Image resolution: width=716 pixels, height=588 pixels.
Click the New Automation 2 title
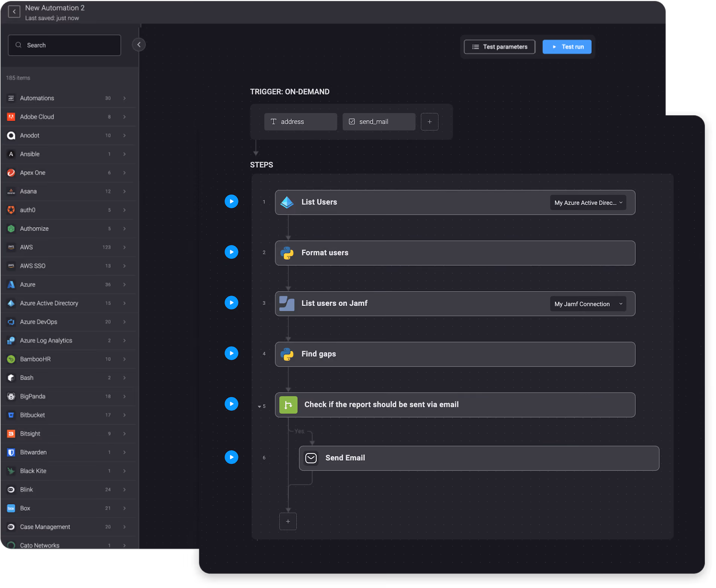tap(55, 8)
